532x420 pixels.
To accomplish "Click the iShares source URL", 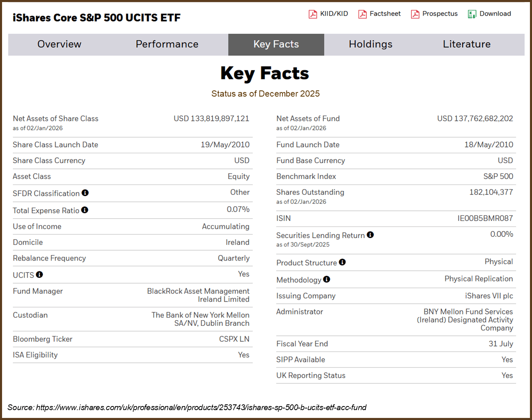I will [201, 408].
